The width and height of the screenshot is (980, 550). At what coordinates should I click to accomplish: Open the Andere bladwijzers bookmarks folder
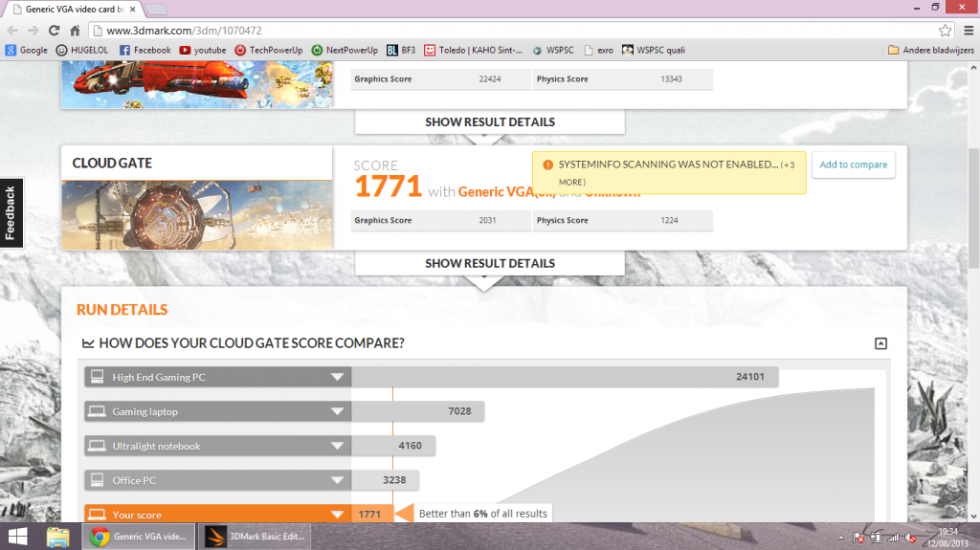(930, 50)
